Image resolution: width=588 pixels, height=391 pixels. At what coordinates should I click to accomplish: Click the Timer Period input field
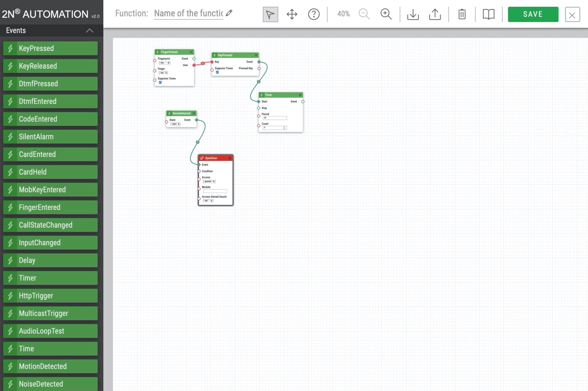point(275,118)
